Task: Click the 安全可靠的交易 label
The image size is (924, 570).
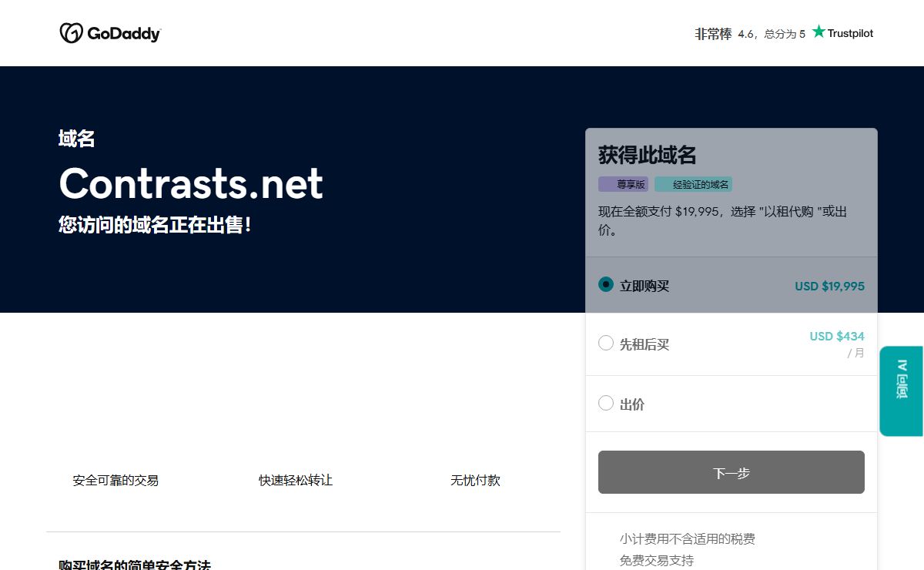Action: point(115,480)
